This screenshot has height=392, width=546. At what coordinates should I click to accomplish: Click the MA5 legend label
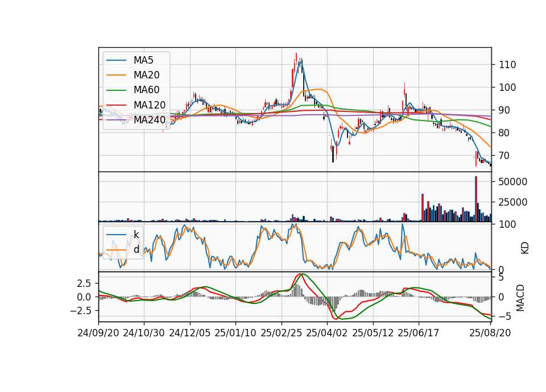[143, 60]
